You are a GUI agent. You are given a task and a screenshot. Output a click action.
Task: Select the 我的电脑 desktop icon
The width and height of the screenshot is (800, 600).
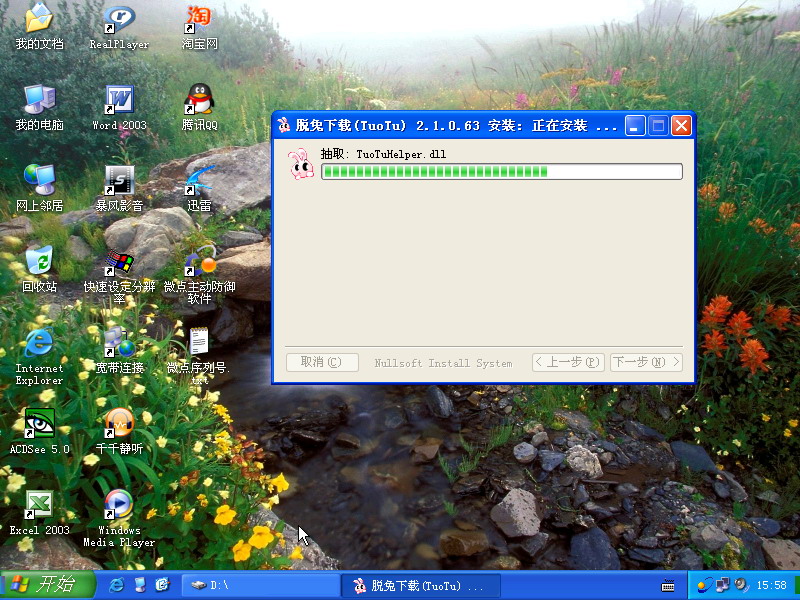39,107
